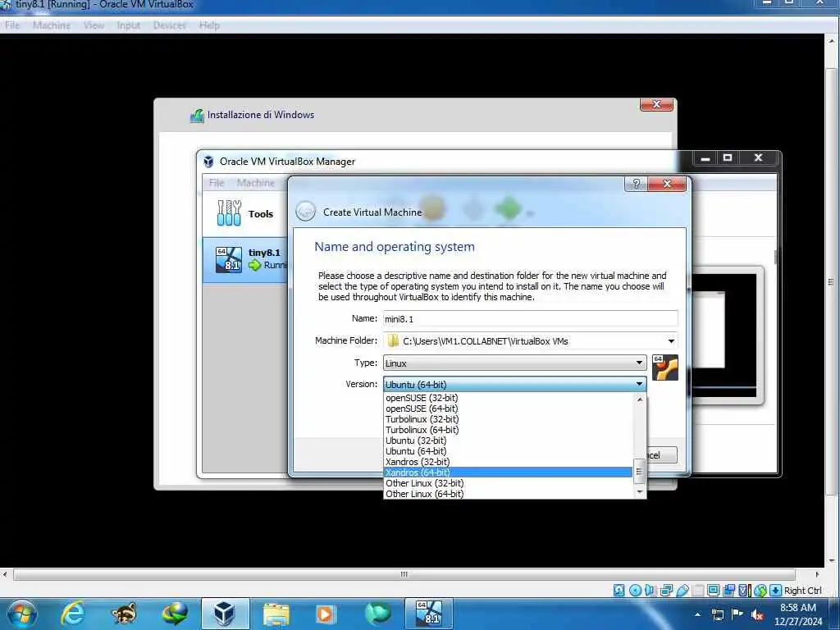The image size is (840, 630).
Task: Open the shared folders status icon
Action: click(x=697, y=591)
